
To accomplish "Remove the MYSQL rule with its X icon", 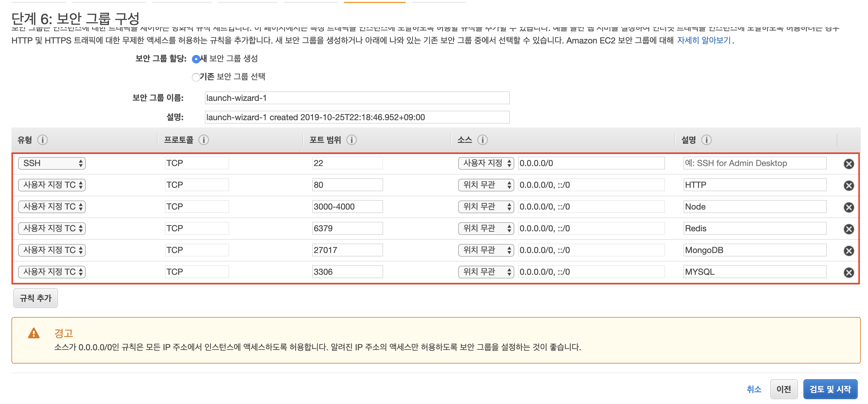I will click(x=848, y=272).
